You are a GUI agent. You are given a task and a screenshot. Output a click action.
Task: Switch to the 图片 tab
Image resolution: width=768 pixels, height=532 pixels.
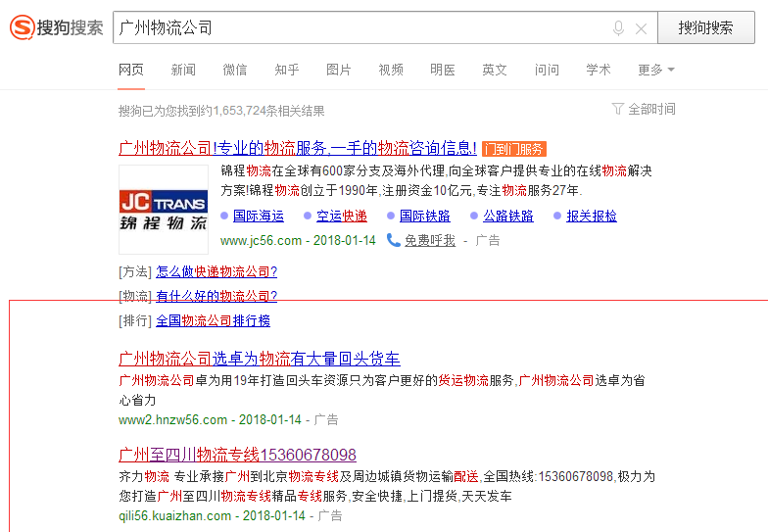click(x=339, y=70)
